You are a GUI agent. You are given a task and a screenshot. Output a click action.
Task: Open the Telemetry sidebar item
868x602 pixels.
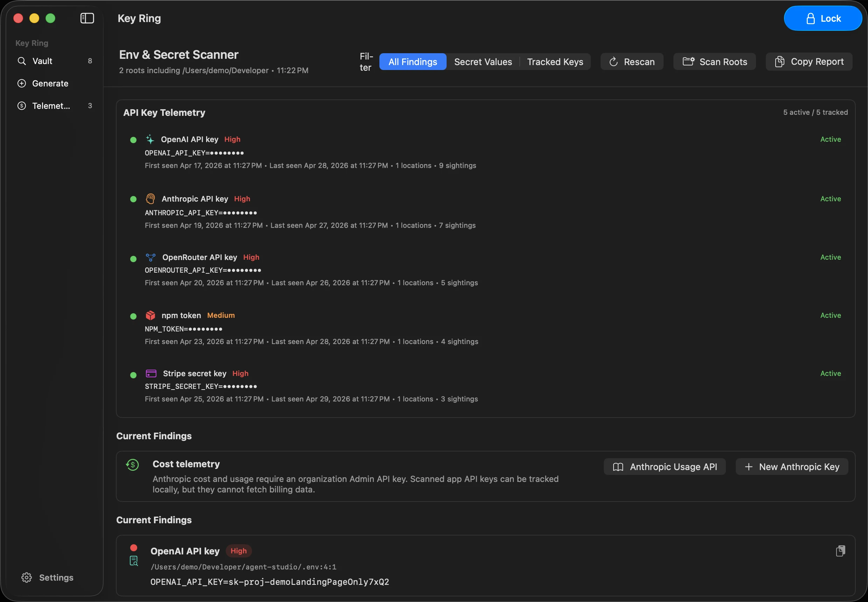55,106
